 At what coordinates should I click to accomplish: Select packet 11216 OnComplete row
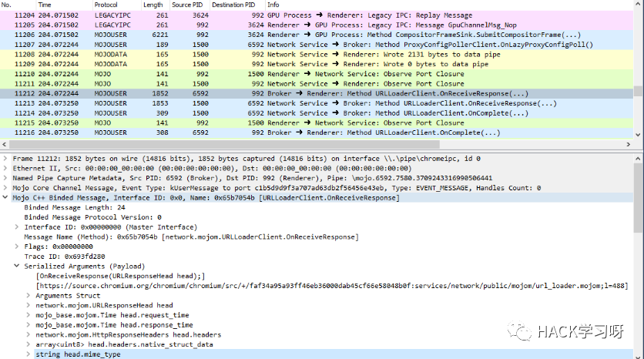(x=317, y=133)
